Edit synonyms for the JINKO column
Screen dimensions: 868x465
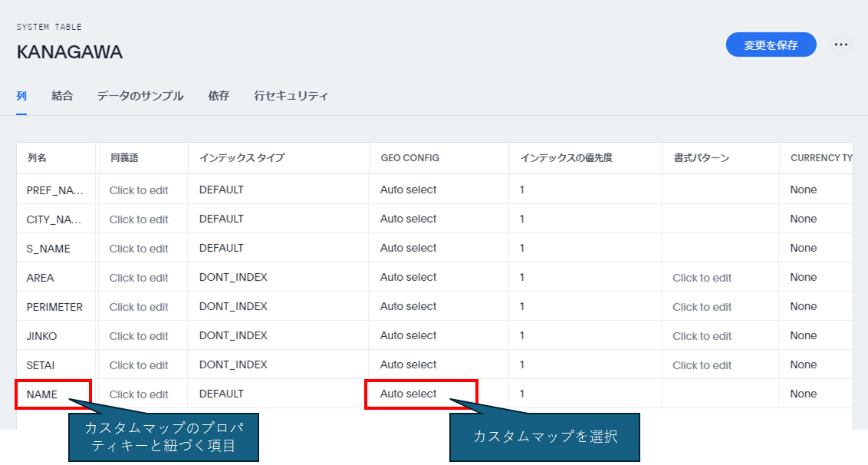[x=139, y=336]
